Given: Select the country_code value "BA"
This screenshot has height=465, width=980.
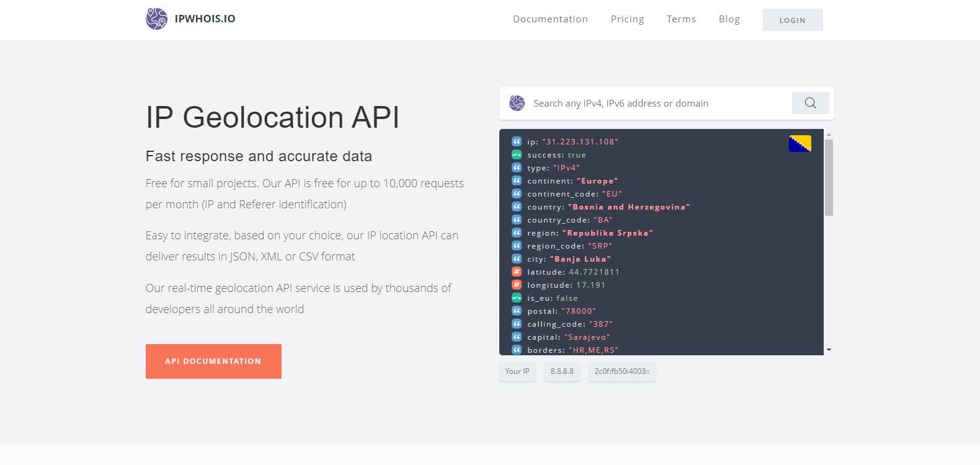Looking at the screenshot, I should click(x=603, y=219).
